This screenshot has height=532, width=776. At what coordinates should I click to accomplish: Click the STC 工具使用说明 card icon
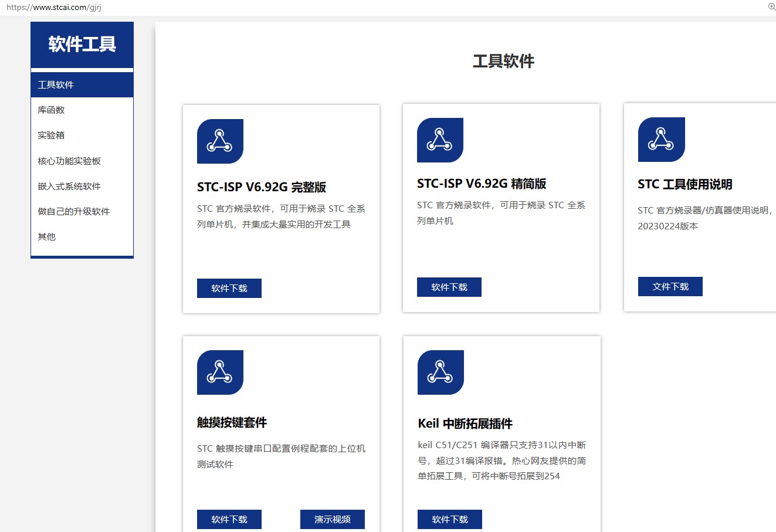coord(661,140)
